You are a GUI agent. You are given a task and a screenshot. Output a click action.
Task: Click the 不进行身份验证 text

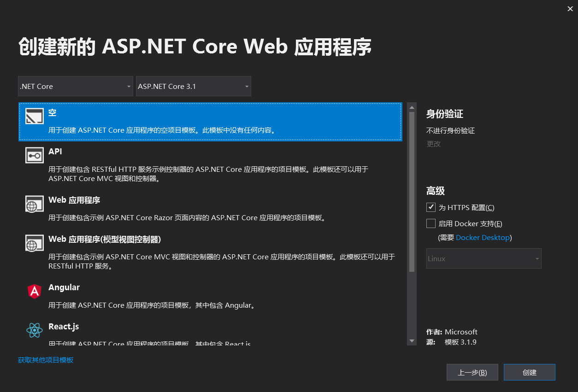coord(451,130)
